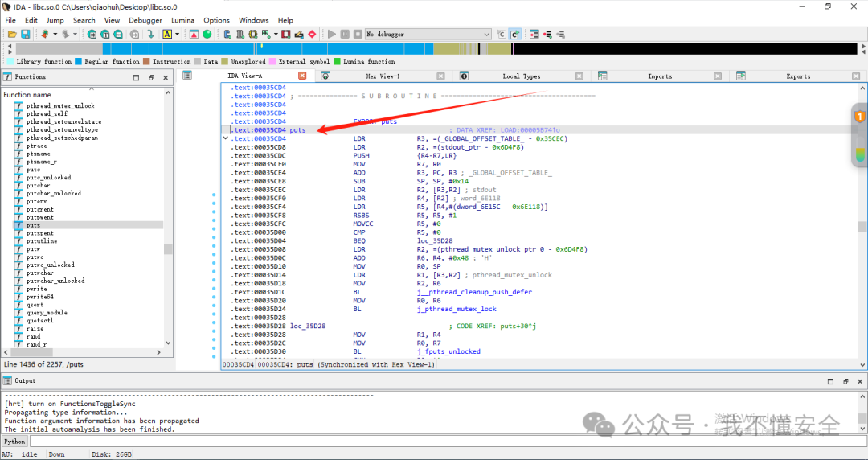Click the highlighted 'C' icon after debugger dropdown
The height and width of the screenshot is (460, 868).
515,35
